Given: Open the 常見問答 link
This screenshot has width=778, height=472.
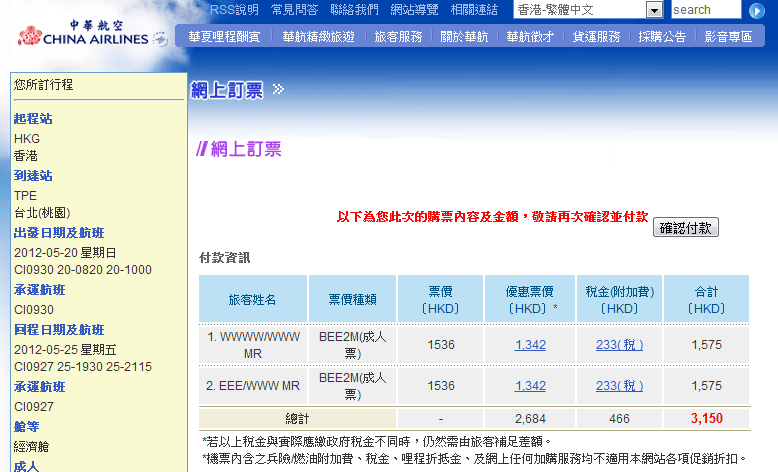Looking at the screenshot, I should point(295,10).
